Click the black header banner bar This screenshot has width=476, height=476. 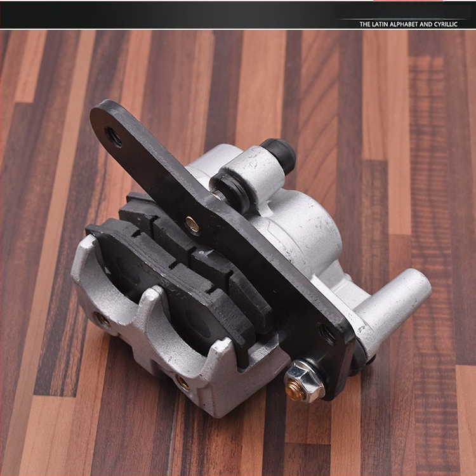click(238, 15)
